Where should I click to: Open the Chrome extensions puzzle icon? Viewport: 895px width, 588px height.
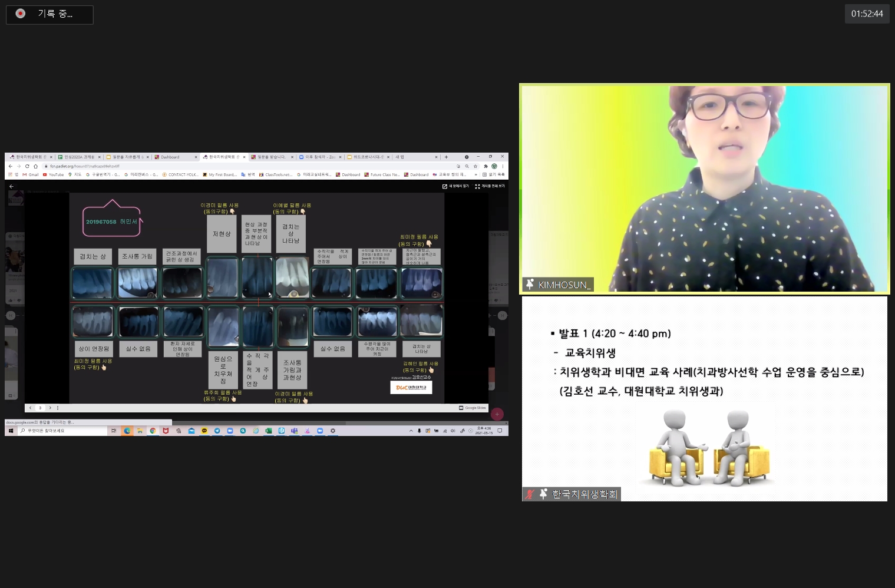coord(486,166)
